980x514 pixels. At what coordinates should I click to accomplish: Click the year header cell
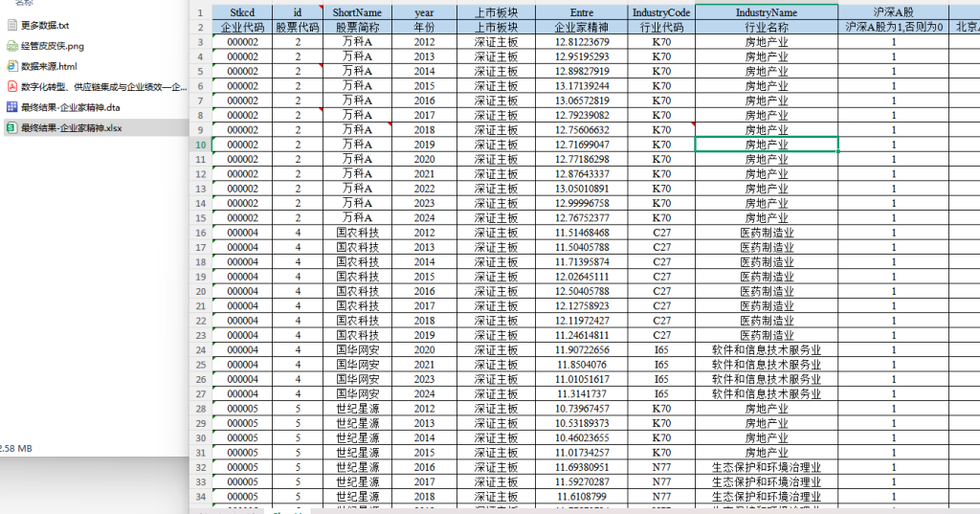pos(424,12)
